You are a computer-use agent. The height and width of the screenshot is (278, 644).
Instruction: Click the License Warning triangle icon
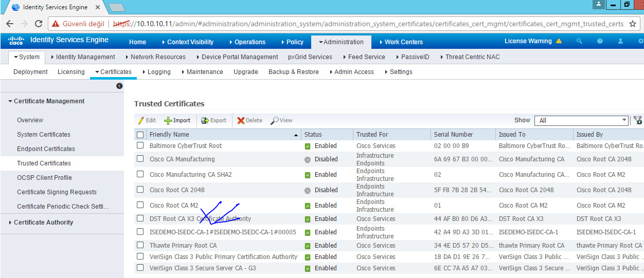(559, 41)
